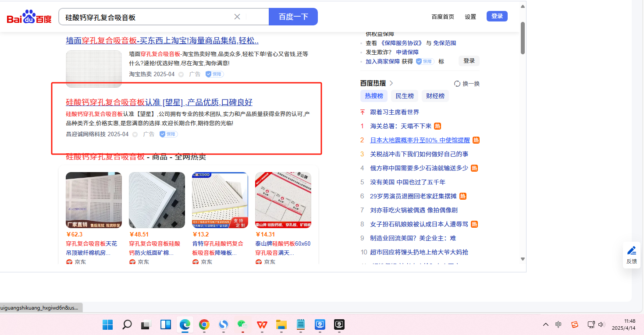Open the ¥13.2 肯特 product image

click(x=220, y=200)
